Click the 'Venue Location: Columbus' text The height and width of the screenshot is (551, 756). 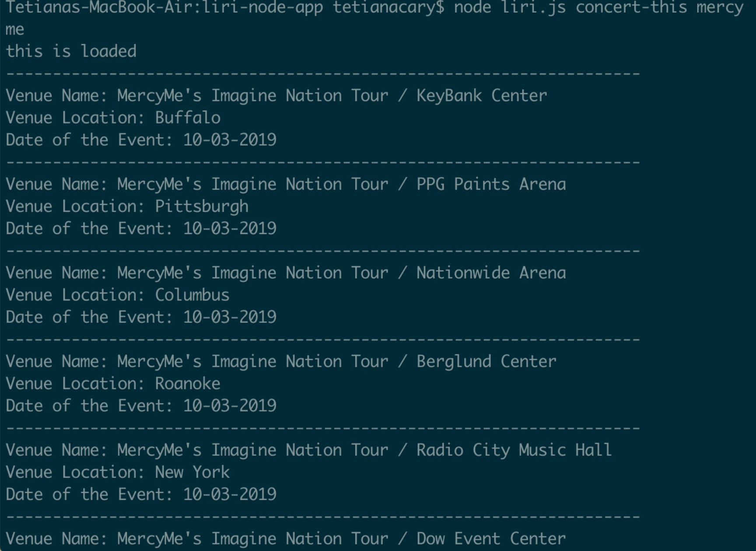point(118,295)
